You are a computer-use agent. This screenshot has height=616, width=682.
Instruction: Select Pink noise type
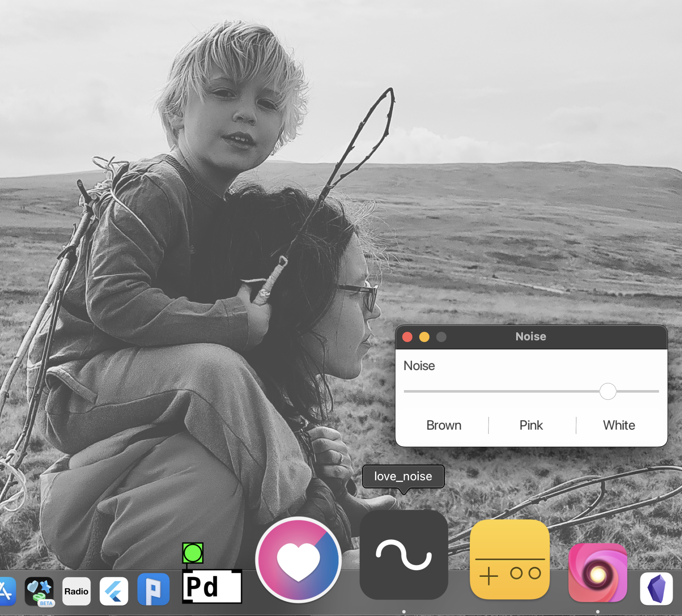pos(531,425)
